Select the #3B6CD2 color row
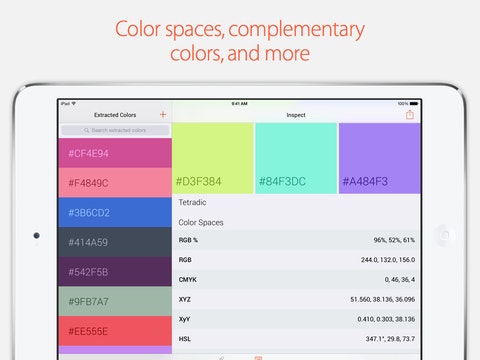 (x=115, y=213)
